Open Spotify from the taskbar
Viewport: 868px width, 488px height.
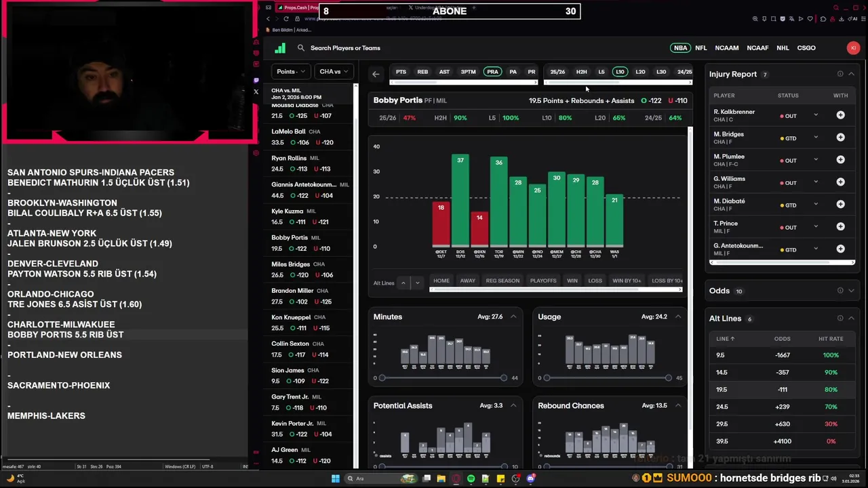(x=471, y=479)
